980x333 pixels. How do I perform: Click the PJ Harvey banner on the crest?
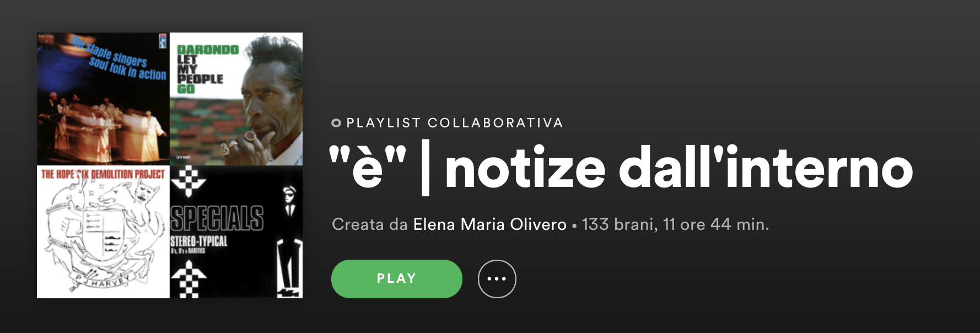coord(101,280)
